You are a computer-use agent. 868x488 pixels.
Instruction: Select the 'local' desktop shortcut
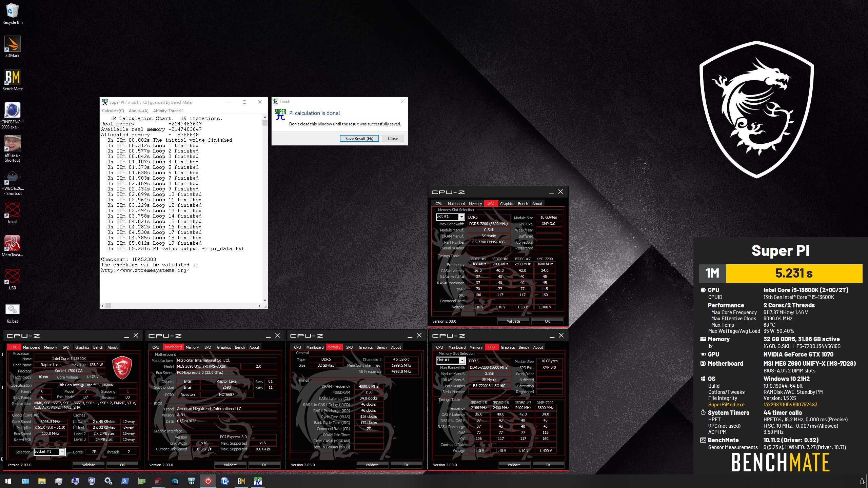13,213
